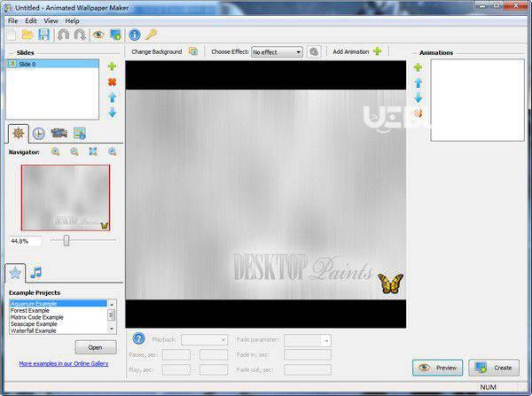532x396 pixels.
Task: Open More examples in our Online Gallery link
Action: click(64, 363)
